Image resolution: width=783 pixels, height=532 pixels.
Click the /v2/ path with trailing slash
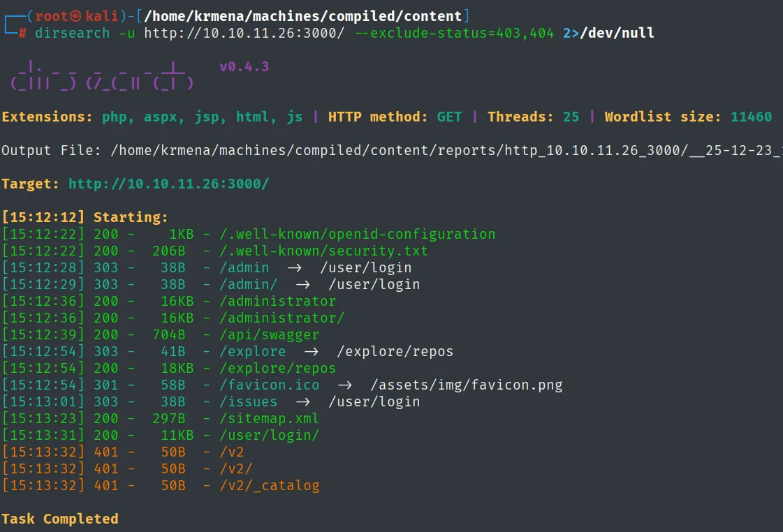[235, 468]
